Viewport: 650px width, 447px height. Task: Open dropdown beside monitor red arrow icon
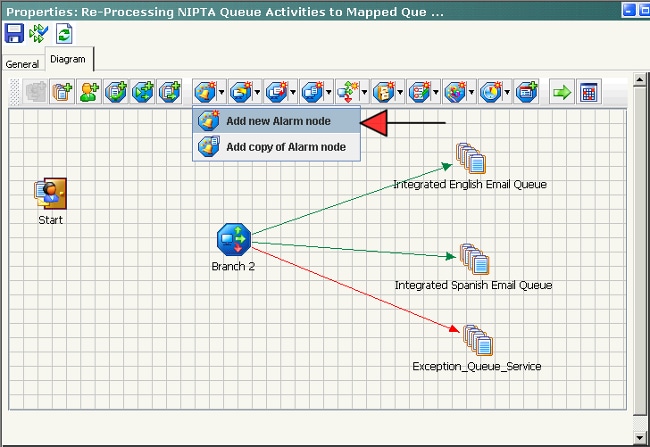[x=293, y=92]
